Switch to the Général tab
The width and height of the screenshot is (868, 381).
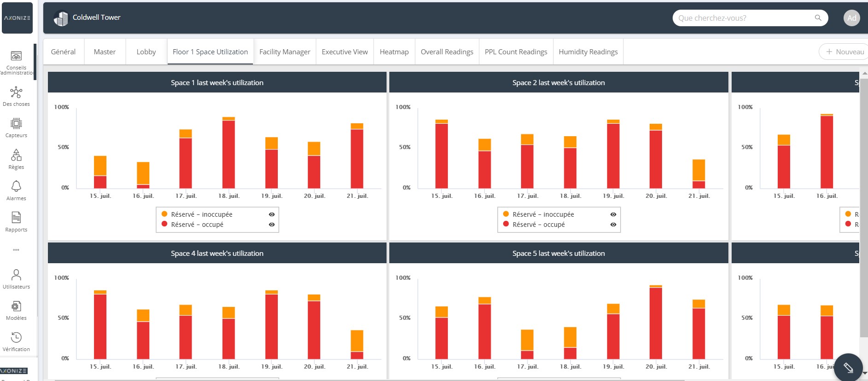pyautogui.click(x=63, y=52)
